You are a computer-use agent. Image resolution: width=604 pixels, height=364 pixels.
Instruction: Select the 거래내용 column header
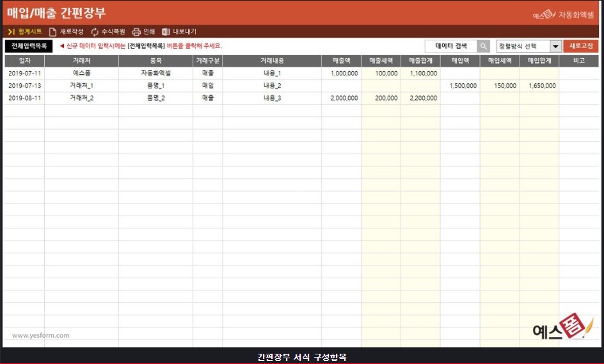[272, 61]
